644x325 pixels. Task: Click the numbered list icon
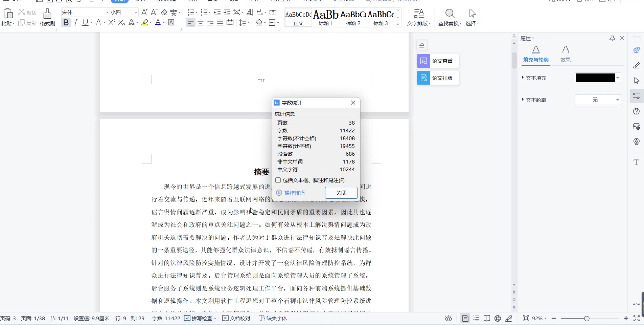point(204,13)
